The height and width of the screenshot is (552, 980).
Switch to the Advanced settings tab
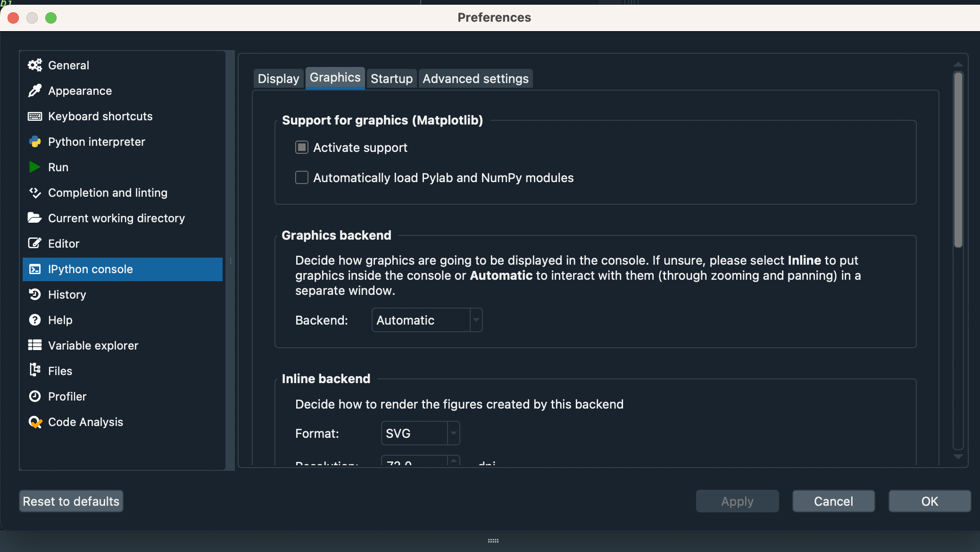click(475, 79)
